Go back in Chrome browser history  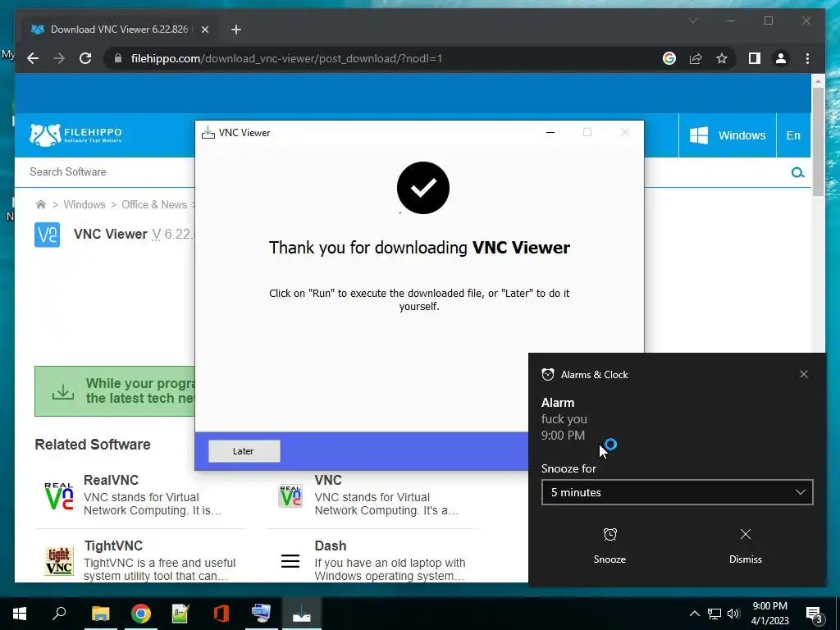33,58
